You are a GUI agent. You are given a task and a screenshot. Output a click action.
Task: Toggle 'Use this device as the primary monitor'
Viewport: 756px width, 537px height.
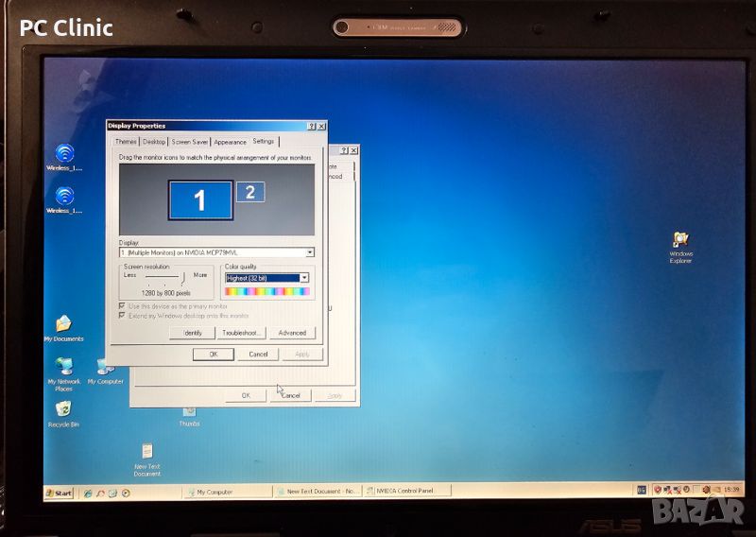[x=122, y=306]
